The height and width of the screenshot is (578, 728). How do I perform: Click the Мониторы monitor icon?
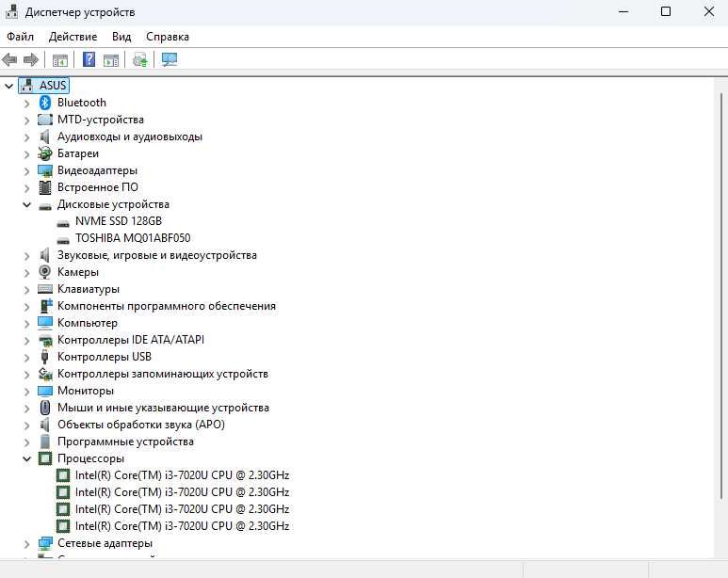45,391
